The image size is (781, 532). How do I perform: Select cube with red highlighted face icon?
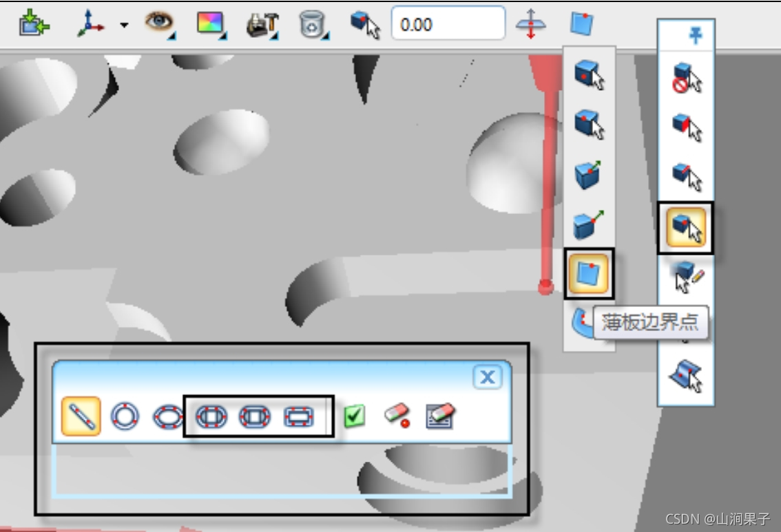click(x=687, y=127)
